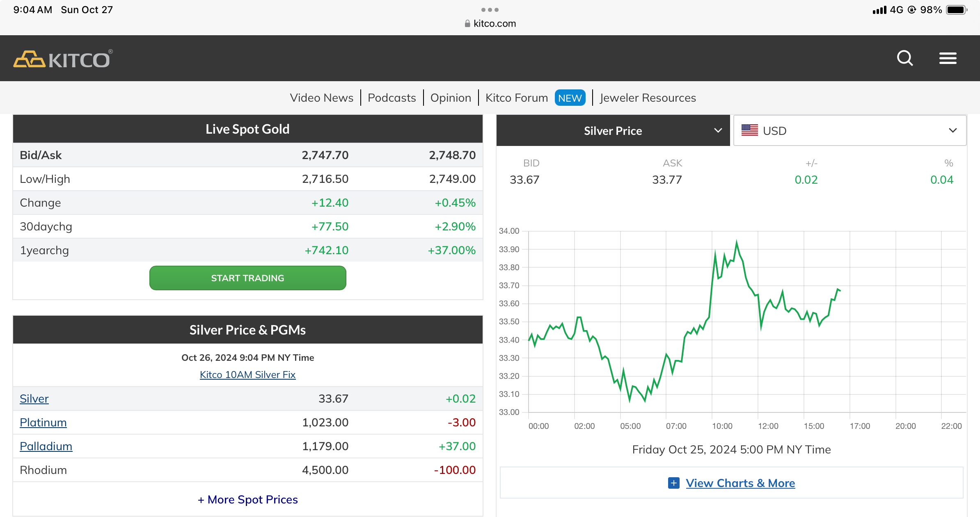Open the search magnifier icon
The height and width of the screenshot is (517, 980).
click(x=904, y=58)
